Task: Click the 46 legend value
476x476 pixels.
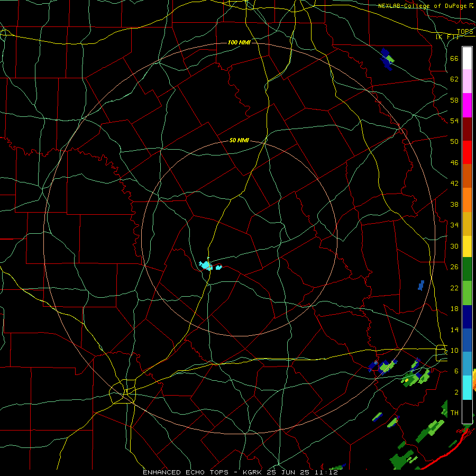Action: 454,163
